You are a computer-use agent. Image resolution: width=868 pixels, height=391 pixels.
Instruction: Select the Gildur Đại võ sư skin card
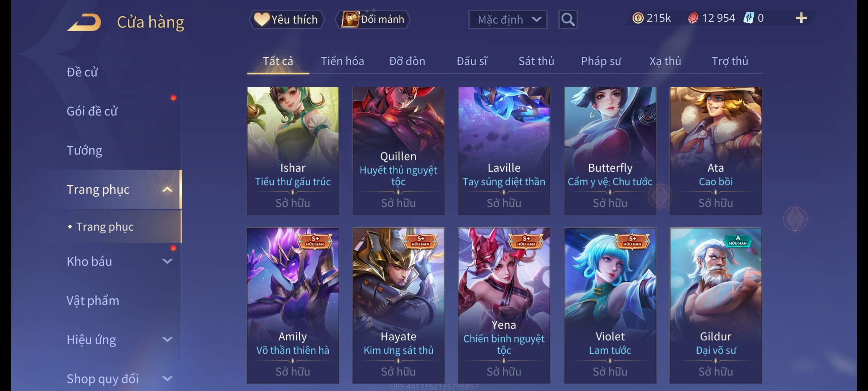716,306
